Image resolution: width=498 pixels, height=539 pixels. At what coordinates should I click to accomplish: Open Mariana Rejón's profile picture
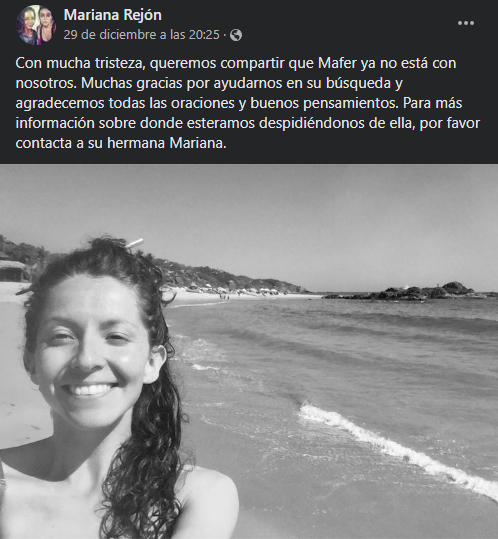pyautogui.click(x=36, y=25)
